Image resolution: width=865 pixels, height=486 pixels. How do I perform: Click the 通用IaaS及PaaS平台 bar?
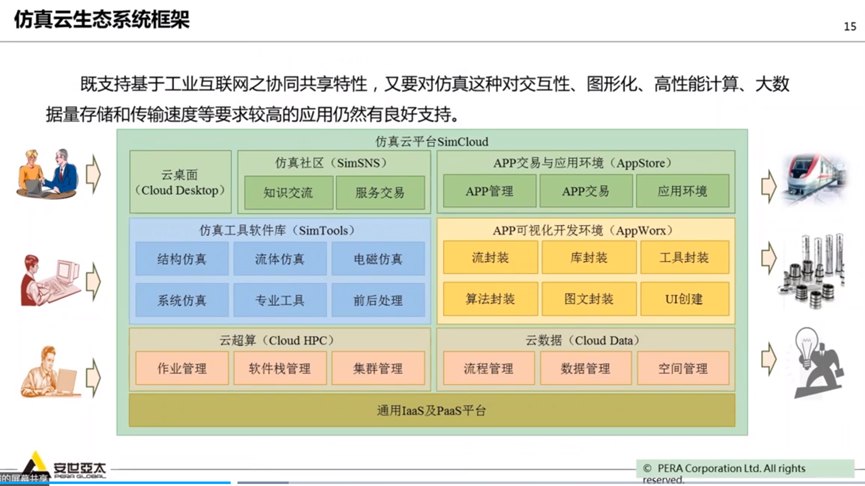point(432,410)
